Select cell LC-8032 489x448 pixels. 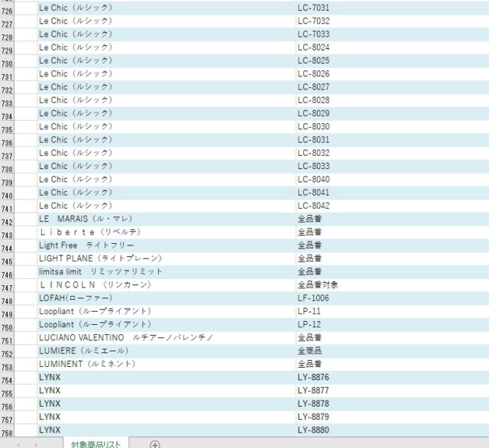click(x=392, y=153)
